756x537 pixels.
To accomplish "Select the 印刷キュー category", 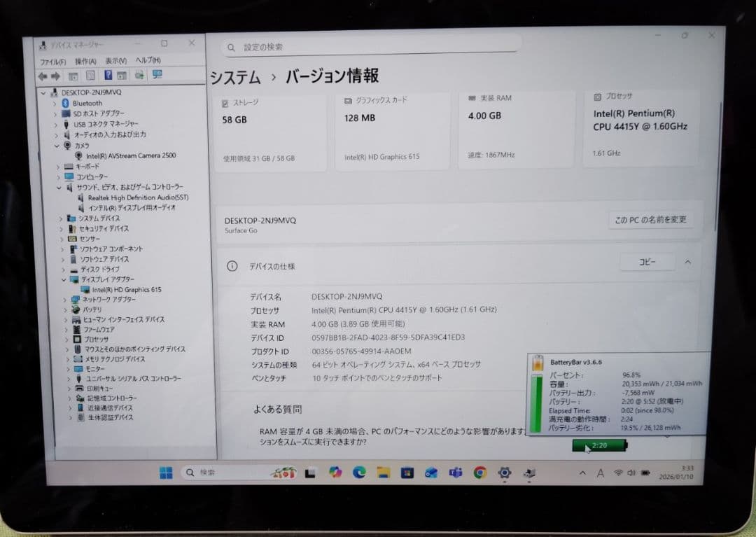I will [x=100, y=389].
